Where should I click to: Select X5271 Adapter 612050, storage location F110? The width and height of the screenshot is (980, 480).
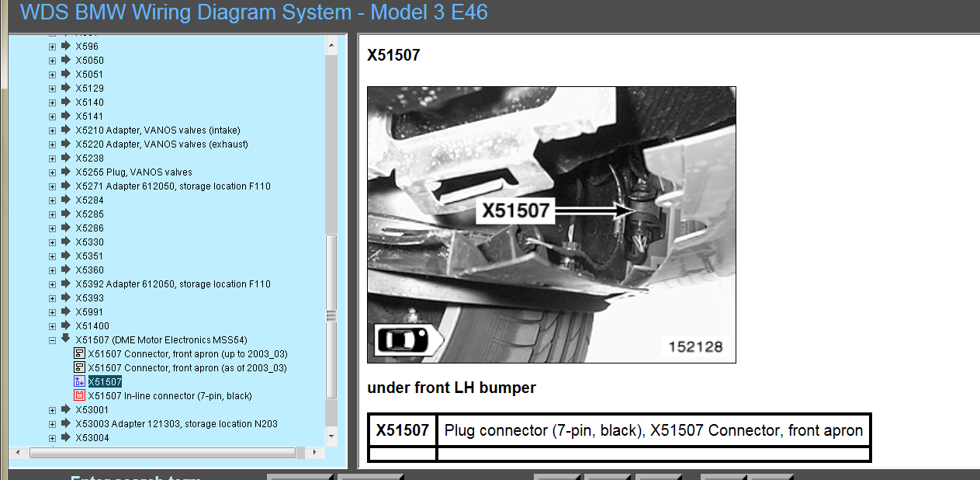point(173,186)
